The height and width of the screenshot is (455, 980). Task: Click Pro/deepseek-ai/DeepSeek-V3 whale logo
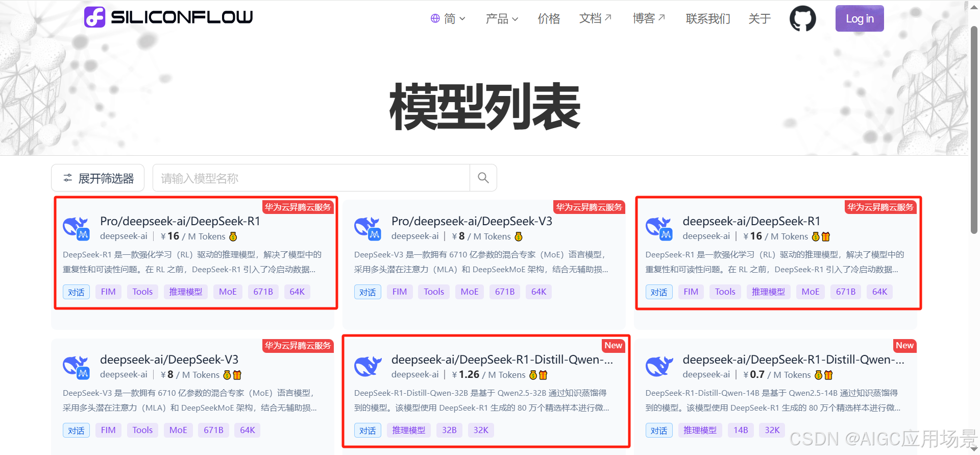(367, 228)
